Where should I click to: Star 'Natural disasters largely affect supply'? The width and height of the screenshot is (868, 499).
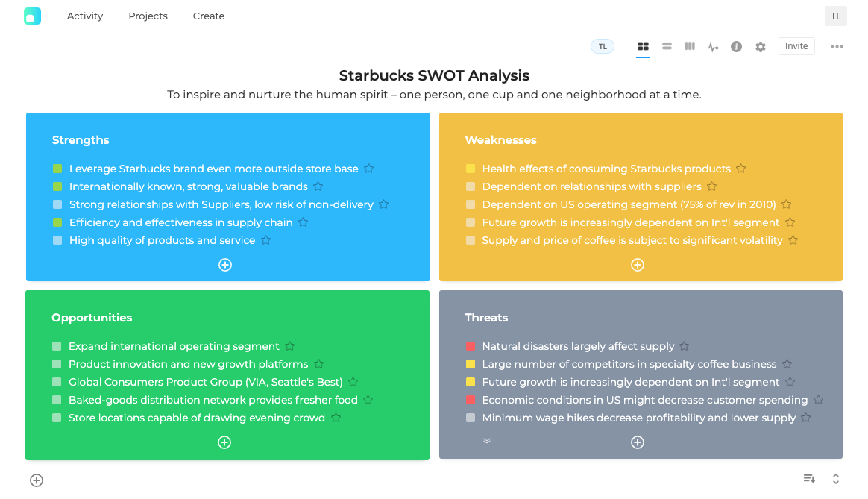pyautogui.click(x=684, y=346)
